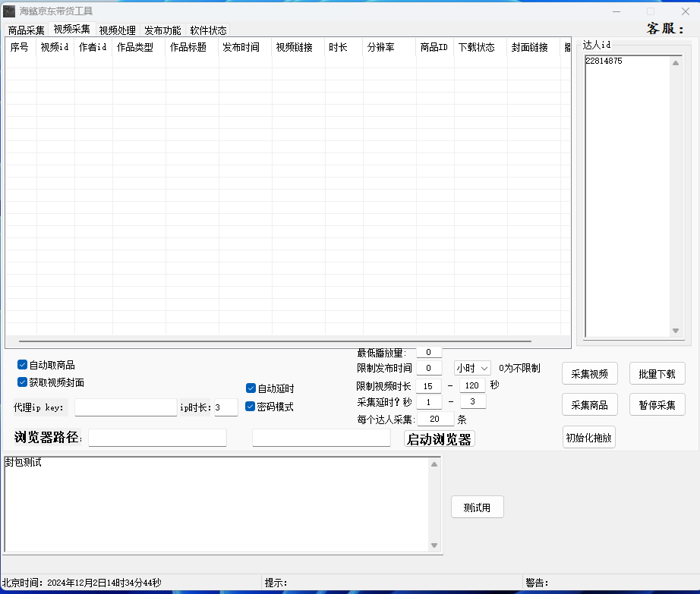Launch browser with 启动浏览器 button

(439, 439)
